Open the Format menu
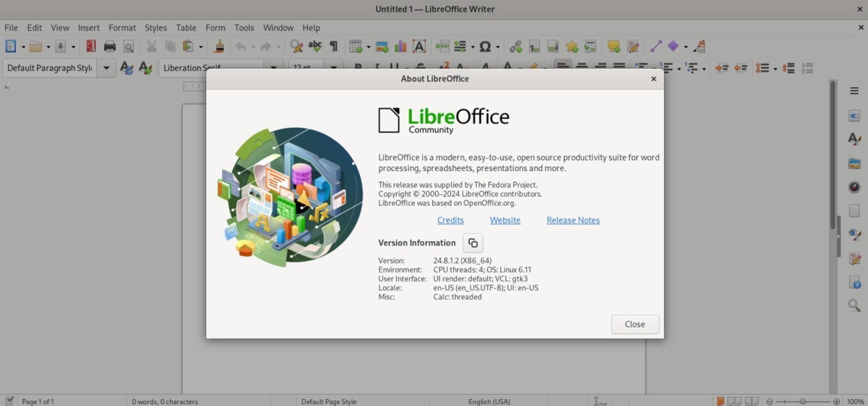The height and width of the screenshot is (406, 868). (122, 27)
